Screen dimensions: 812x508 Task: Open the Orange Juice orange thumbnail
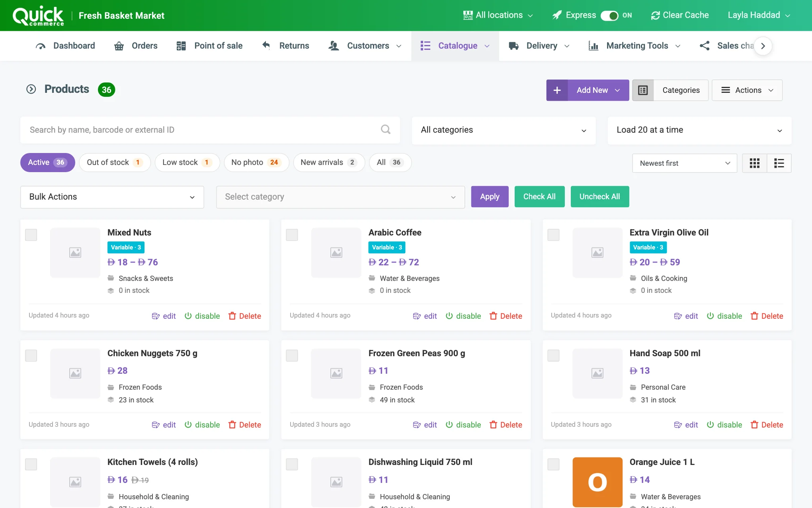click(x=597, y=482)
